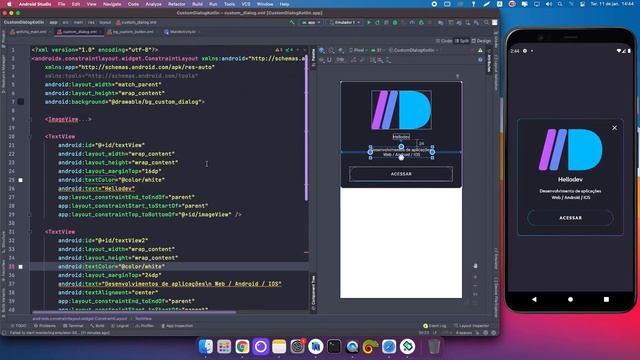The height and width of the screenshot is (360, 640).
Task: Switch editor to Split view mode
Action: coord(462,41)
